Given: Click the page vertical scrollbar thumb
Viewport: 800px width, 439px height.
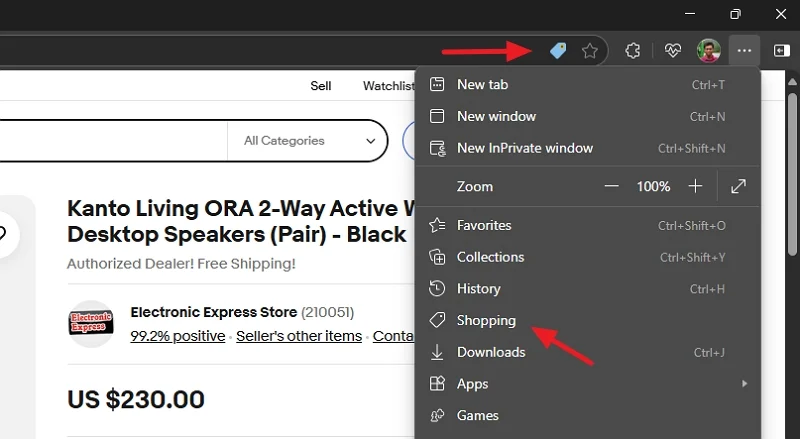Looking at the screenshot, I should [x=792, y=174].
